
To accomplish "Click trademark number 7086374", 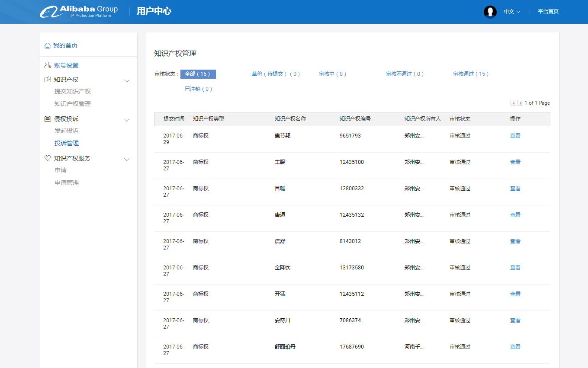I will [350, 320].
